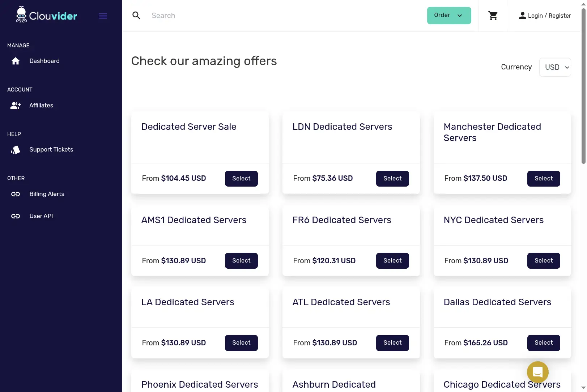Open Affiliates menu item

click(41, 105)
